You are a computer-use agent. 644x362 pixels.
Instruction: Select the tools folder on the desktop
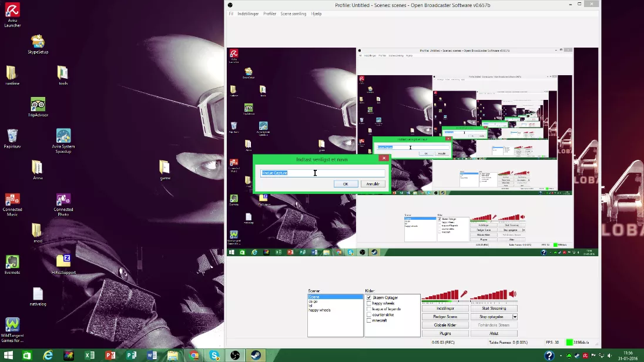(x=63, y=76)
